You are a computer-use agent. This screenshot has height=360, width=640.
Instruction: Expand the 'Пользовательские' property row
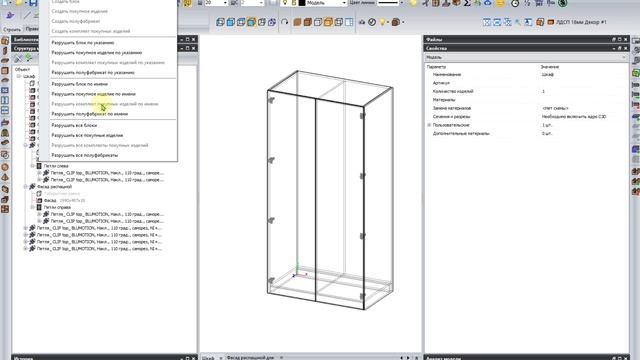429,125
